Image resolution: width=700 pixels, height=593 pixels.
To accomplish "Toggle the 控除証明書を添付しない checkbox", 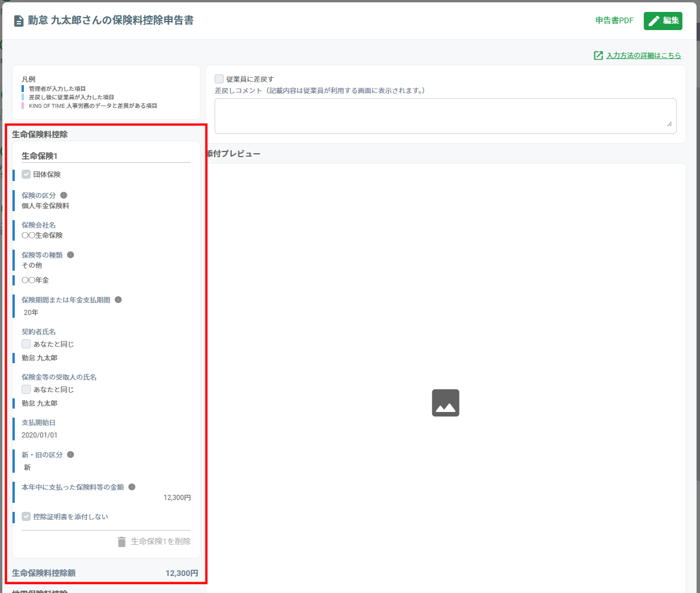I will pyautogui.click(x=26, y=516).
